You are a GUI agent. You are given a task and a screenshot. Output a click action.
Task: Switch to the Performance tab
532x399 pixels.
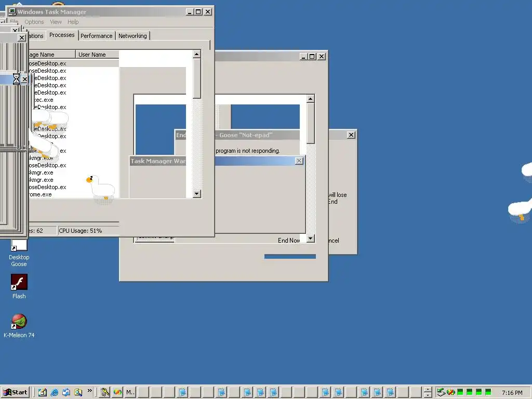(96, 36)
